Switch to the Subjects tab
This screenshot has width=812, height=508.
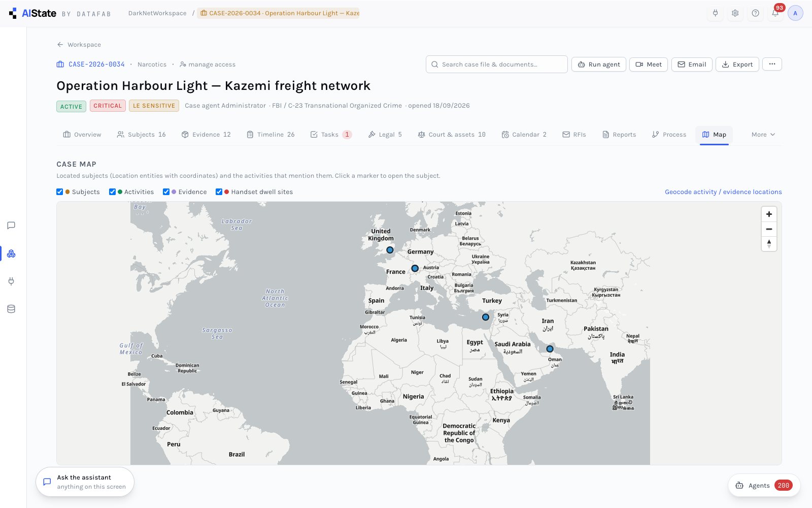pyautogui.click(x=141, y=135)
